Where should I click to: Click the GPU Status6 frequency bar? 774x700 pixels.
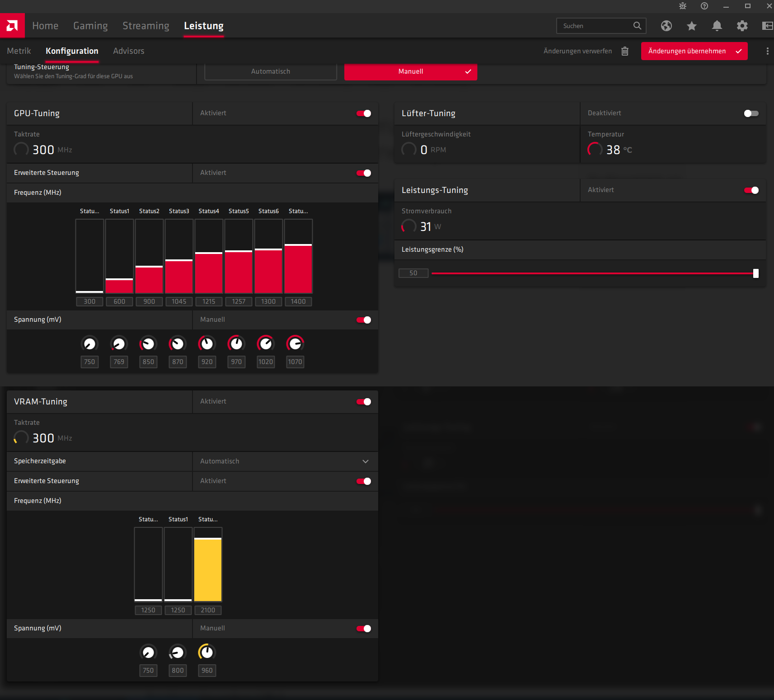[x=268, y=256]
